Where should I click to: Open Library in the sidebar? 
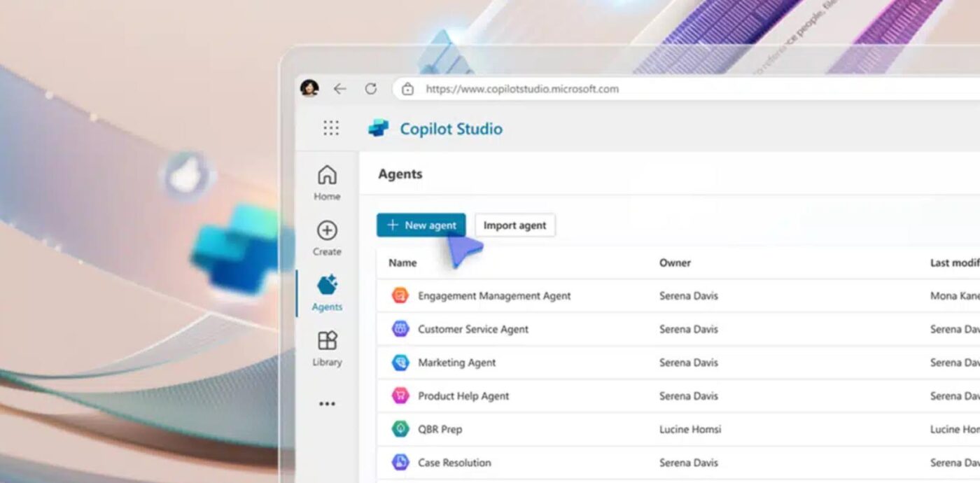[327, 349]
